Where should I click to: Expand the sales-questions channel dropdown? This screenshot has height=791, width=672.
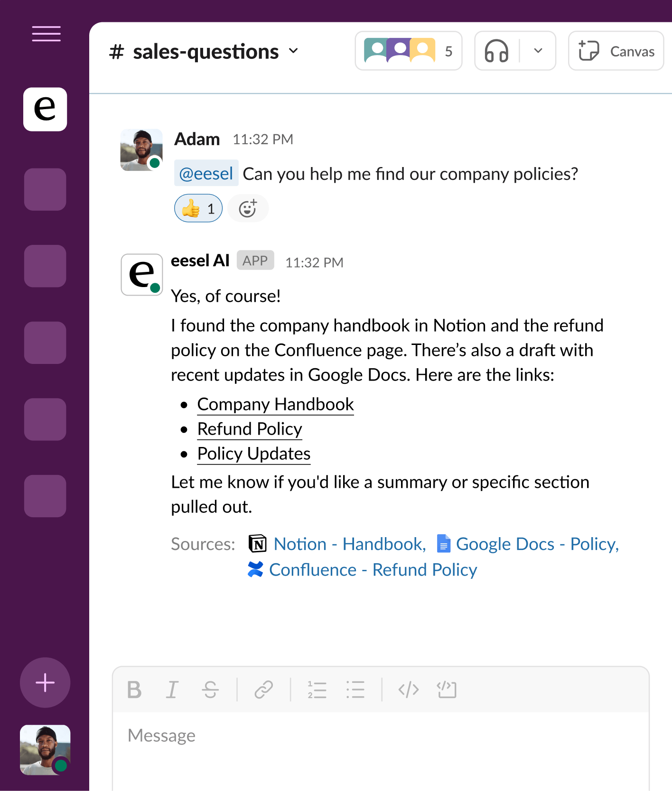coord(294,51)
